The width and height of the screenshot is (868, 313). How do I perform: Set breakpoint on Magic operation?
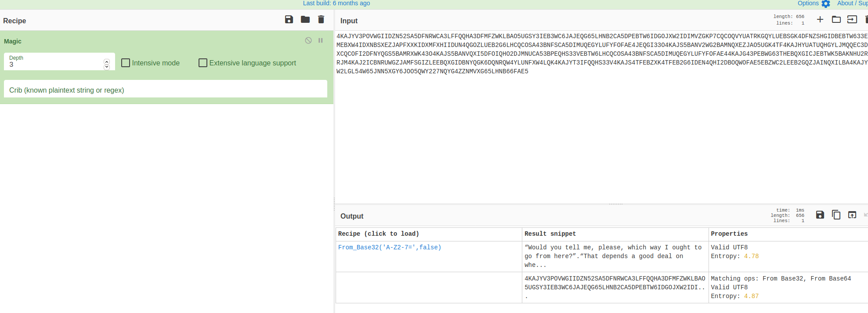point(321,40)
